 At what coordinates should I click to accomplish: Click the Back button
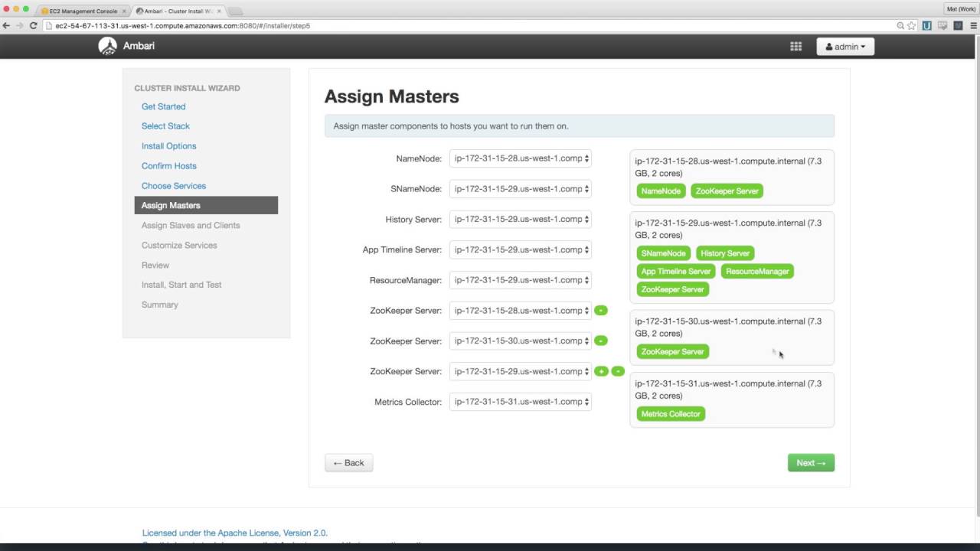[349, 463]
